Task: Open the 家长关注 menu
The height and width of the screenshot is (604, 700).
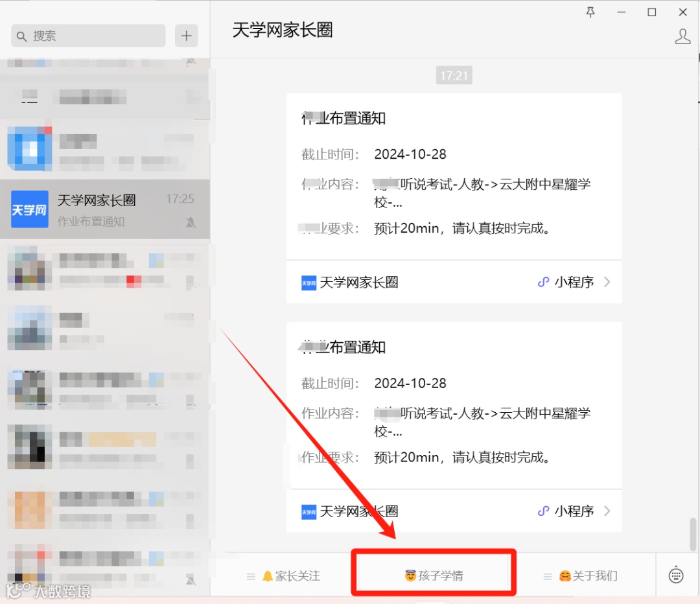Action: 283,576
